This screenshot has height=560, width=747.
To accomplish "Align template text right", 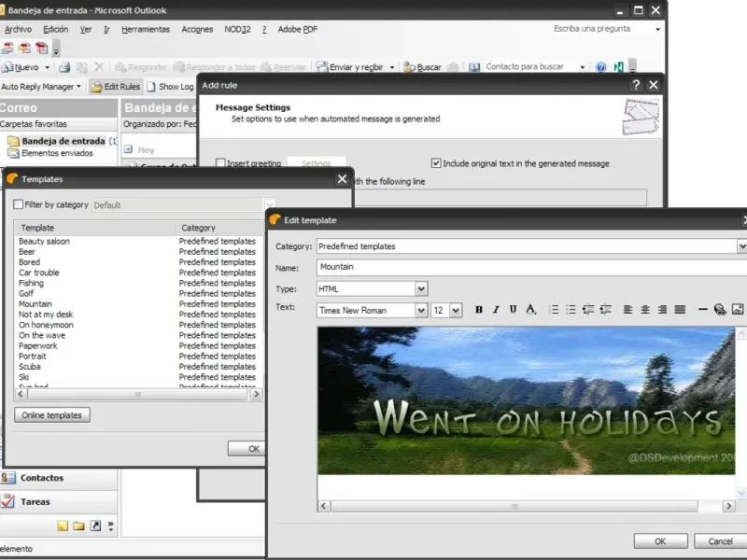I will click(x=662, y=310).
